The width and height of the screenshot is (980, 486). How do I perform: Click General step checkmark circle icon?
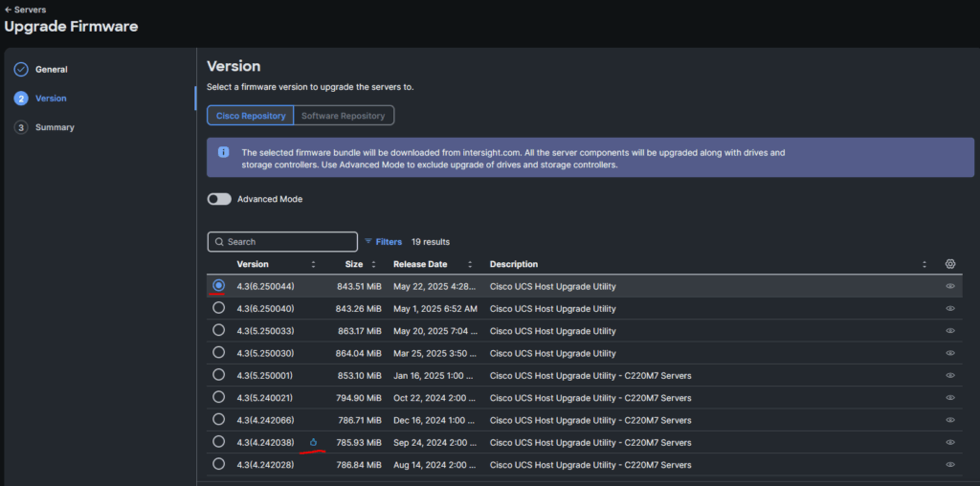21,69
